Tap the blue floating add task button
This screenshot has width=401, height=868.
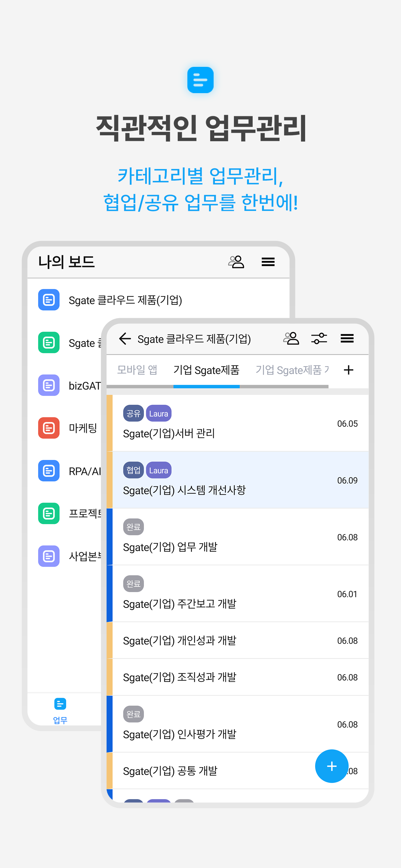tap(332, 766)
